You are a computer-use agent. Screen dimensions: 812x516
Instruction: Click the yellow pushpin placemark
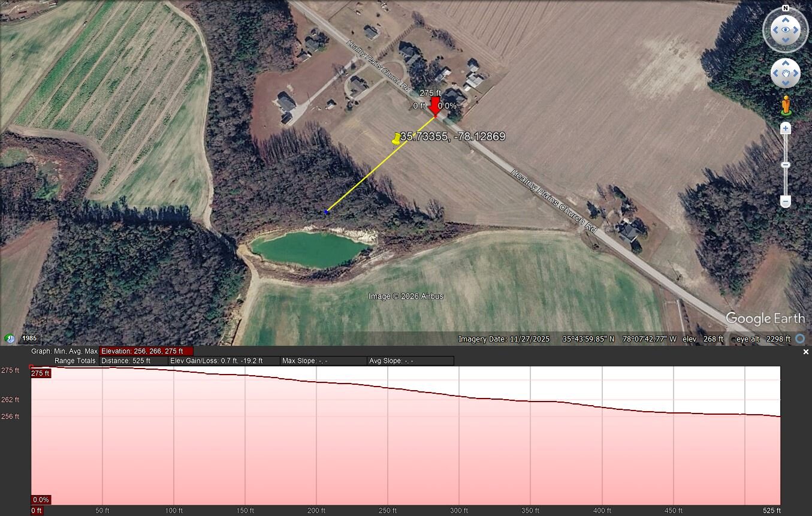[x=396, y=139]
